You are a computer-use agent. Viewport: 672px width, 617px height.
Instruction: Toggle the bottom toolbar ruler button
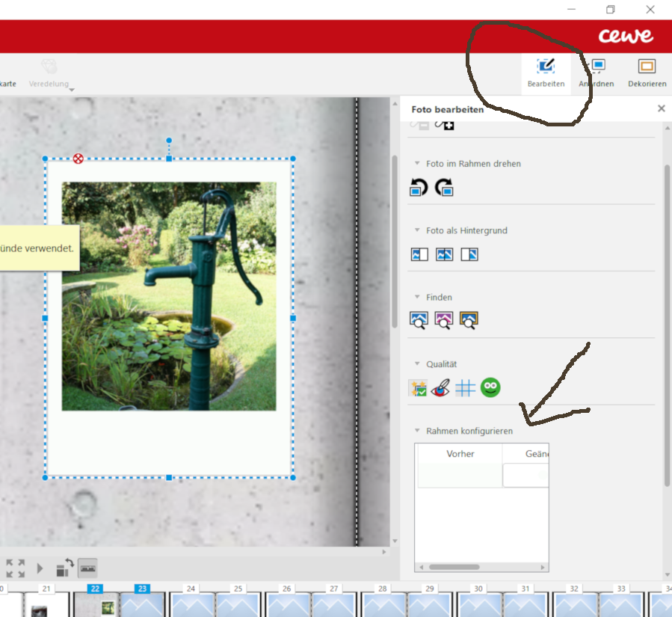[88, 568]
